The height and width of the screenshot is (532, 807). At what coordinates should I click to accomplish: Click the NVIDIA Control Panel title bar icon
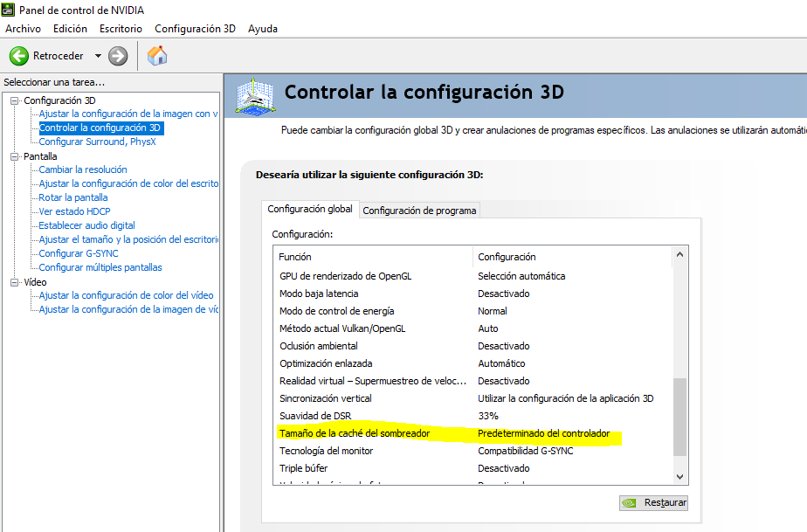point(8,10)
